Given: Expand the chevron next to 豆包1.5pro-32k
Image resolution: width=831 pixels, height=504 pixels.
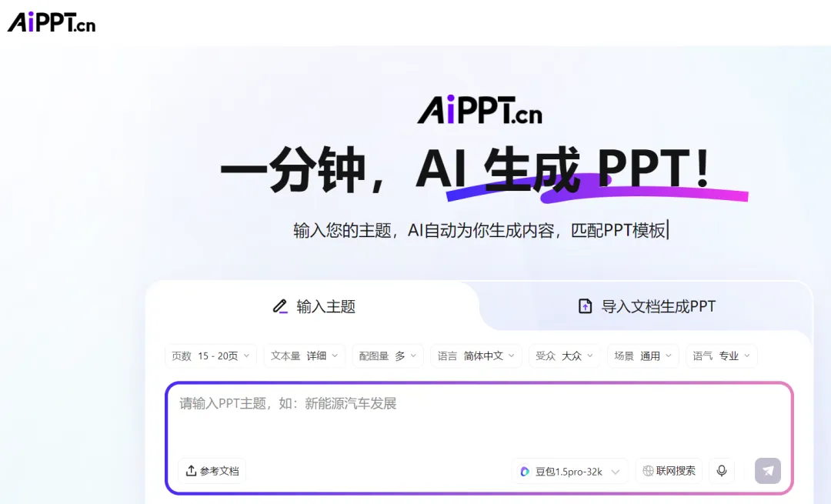Looking at the screenshot, I should [616, 472].
